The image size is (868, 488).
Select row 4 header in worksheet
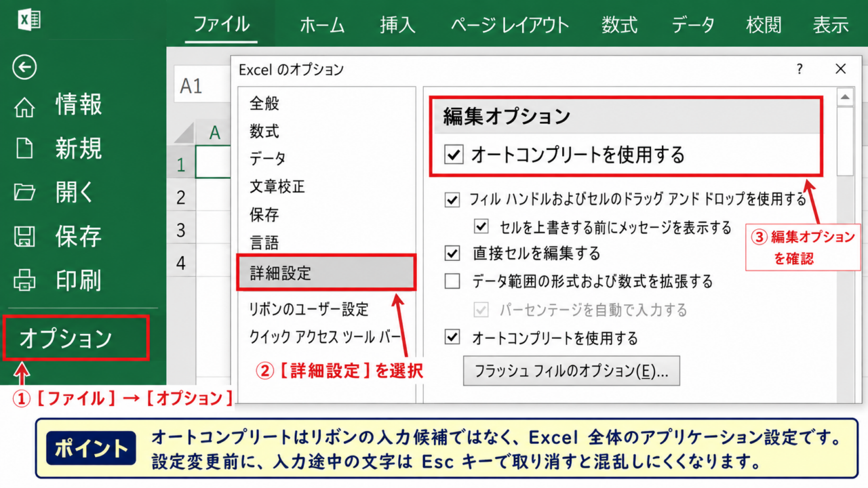[180, 262]
